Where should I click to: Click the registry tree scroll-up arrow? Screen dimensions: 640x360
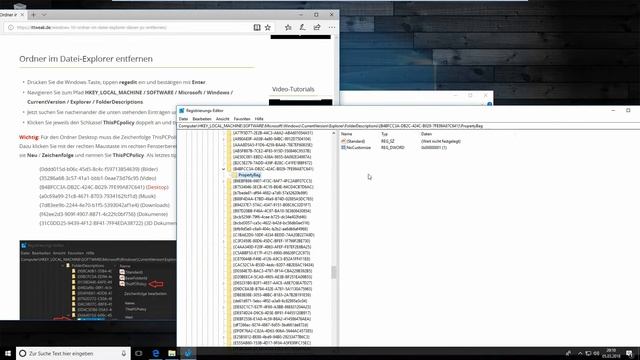[x=334, y=133]
